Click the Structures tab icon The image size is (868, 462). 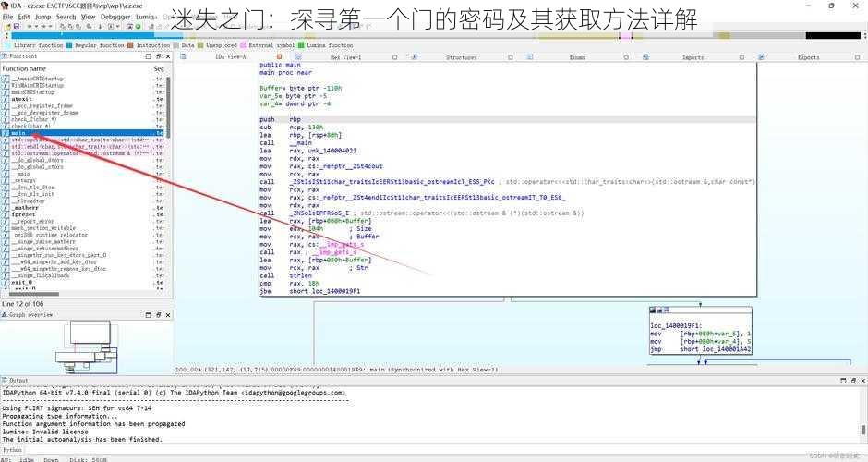tap(415, 57)
